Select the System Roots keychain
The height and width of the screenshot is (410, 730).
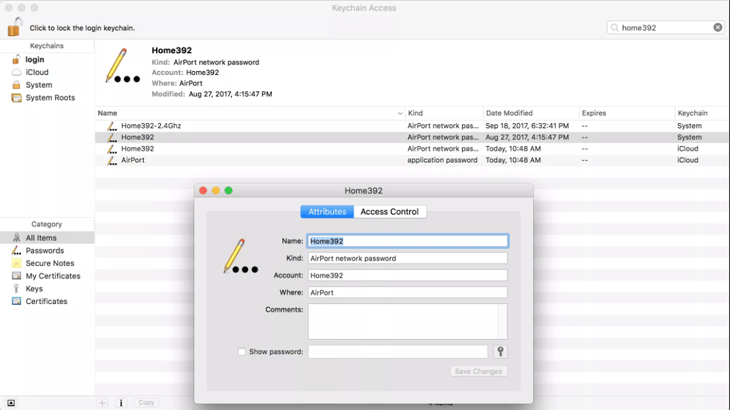click(49, 98)
